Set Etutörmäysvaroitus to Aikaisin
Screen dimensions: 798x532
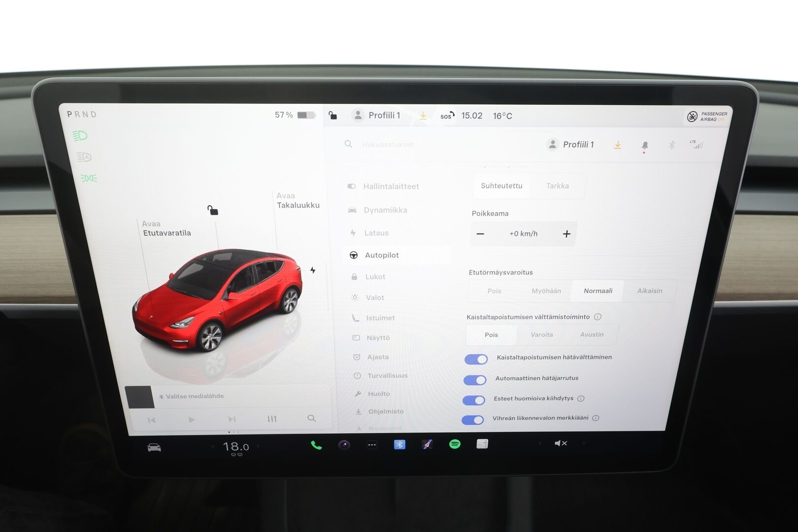[x=650, y=291]
